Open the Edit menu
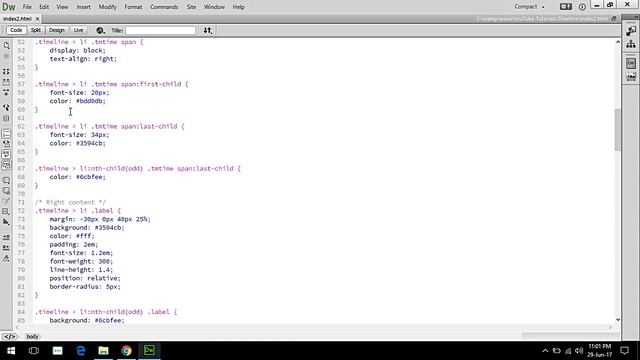The width and height of the screenshot is (640, 360). (x=44, y=7)
